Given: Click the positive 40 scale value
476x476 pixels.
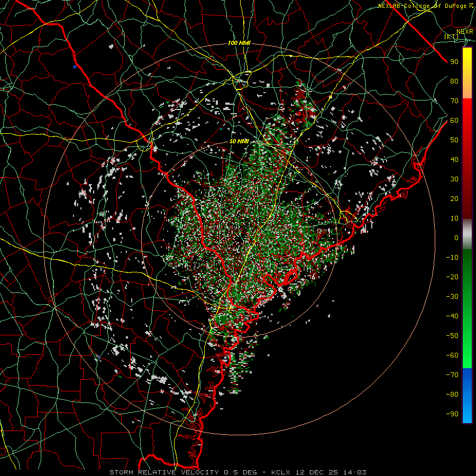Looking at the screenshot, I should click(x=454, y=160).
